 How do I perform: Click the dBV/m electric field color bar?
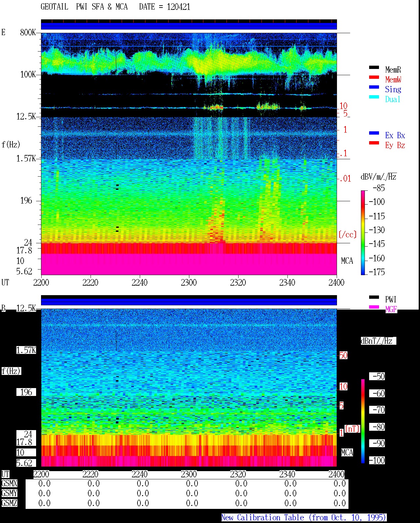click(363, 232)
